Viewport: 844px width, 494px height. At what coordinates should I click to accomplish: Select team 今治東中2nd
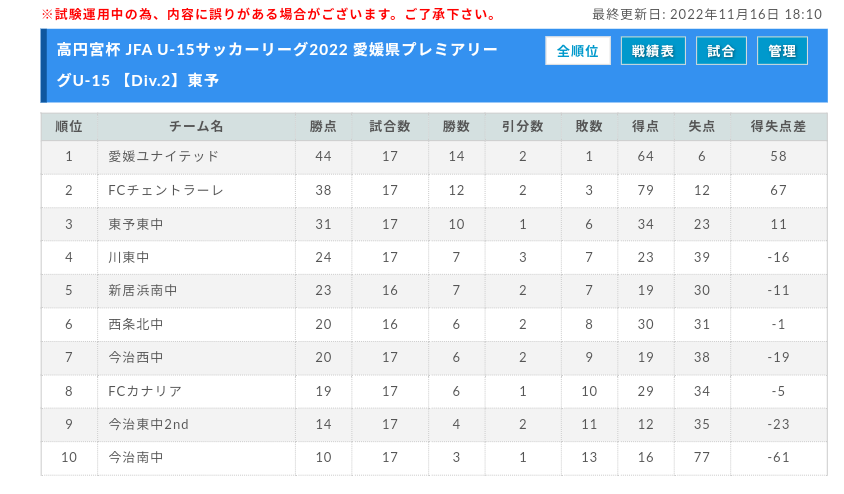148,424
